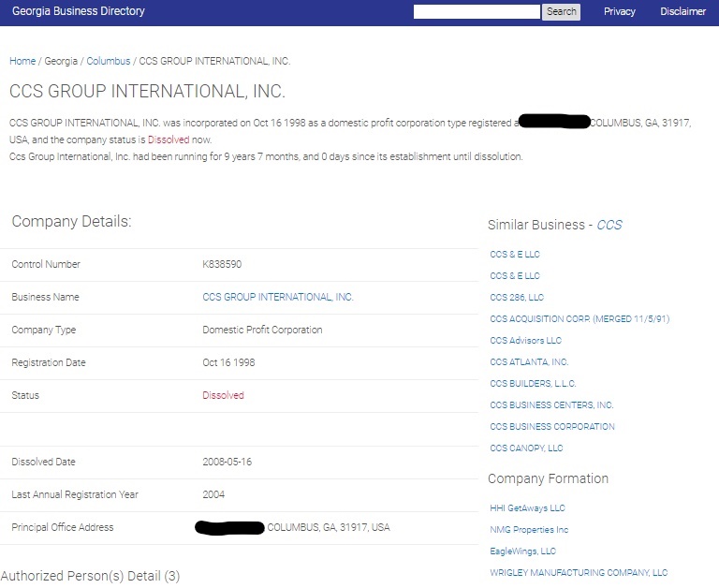This screenshot has width=719, height=588.
Task: Open the Privacy page link
Action: tap(619, 11)
